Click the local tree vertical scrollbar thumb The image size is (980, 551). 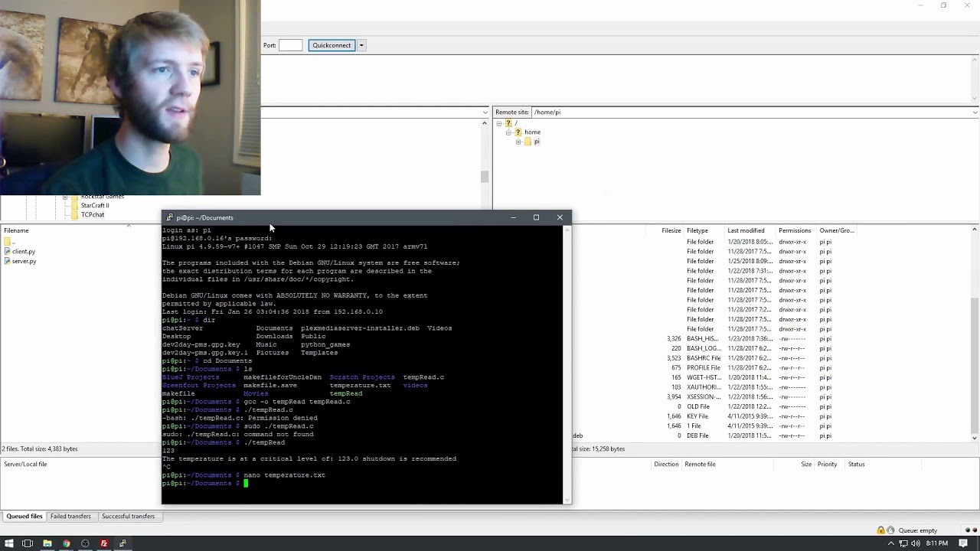tap(485, 177)
